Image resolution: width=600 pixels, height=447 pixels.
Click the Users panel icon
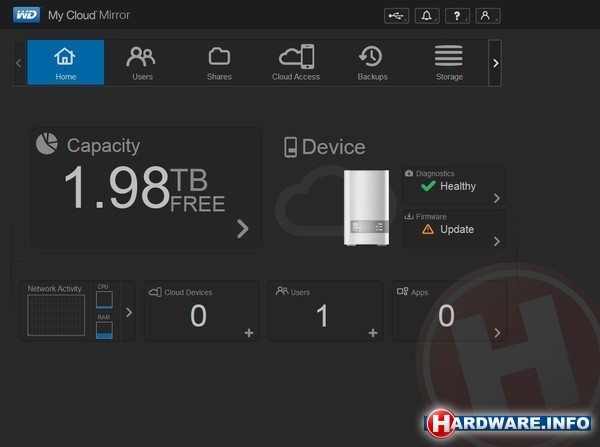click(282, 291)
